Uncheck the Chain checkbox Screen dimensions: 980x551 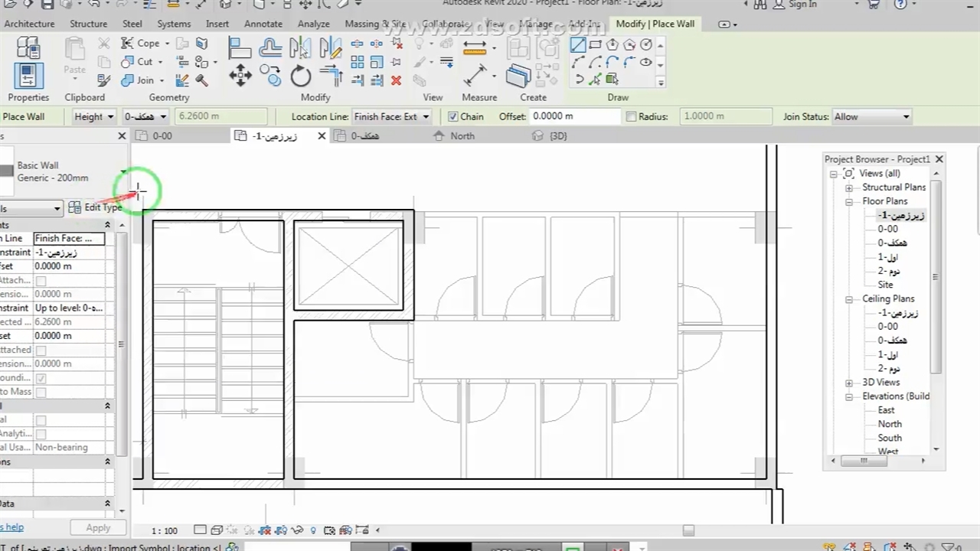point(453,116)
